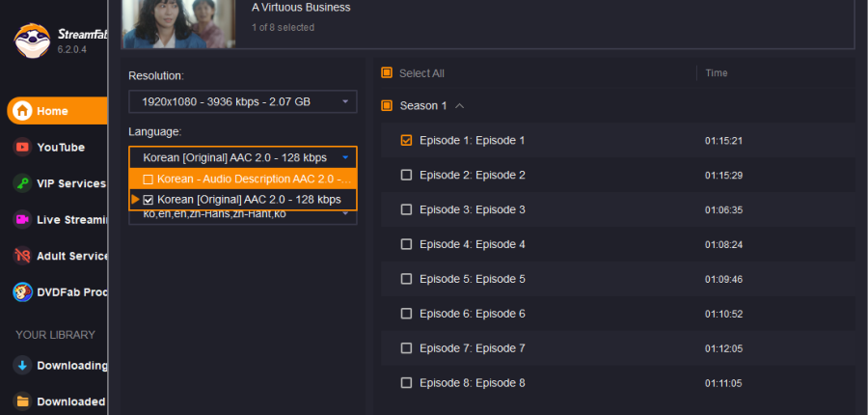The height and width of the screenshot is (415, 868).
Task: Check the Episode 4 checkbox
Action: (406, 244)
